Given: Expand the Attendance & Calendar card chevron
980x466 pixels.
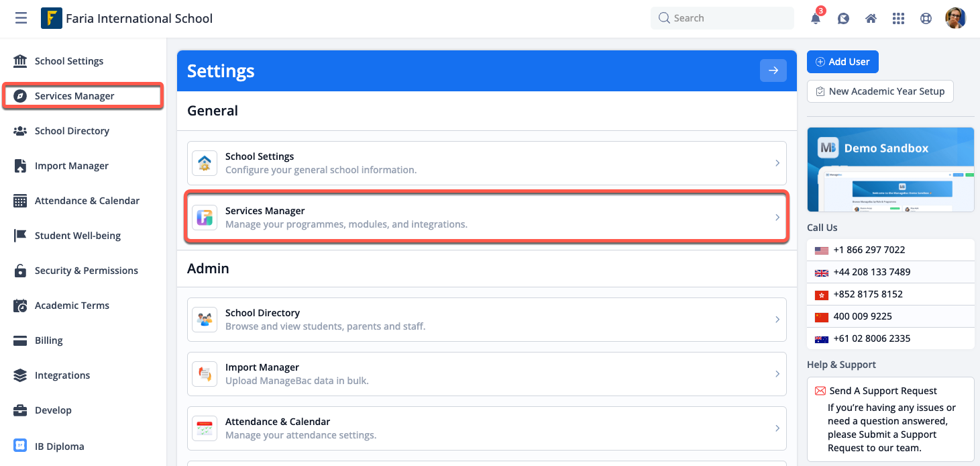Looking at the screenshot, I should pyautogui.click(x=777, y=428).
